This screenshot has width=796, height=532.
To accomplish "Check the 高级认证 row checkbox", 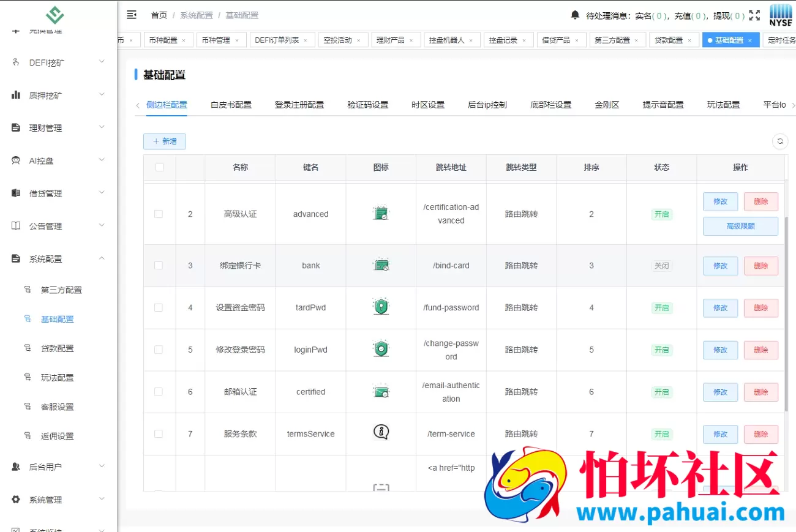I will 159,214.
